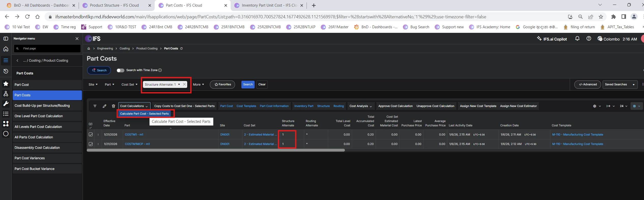The height and width of the screenshot is (200, 644).
Task: Toggle Search with Time Zone switch
Action: pos(120,70)
